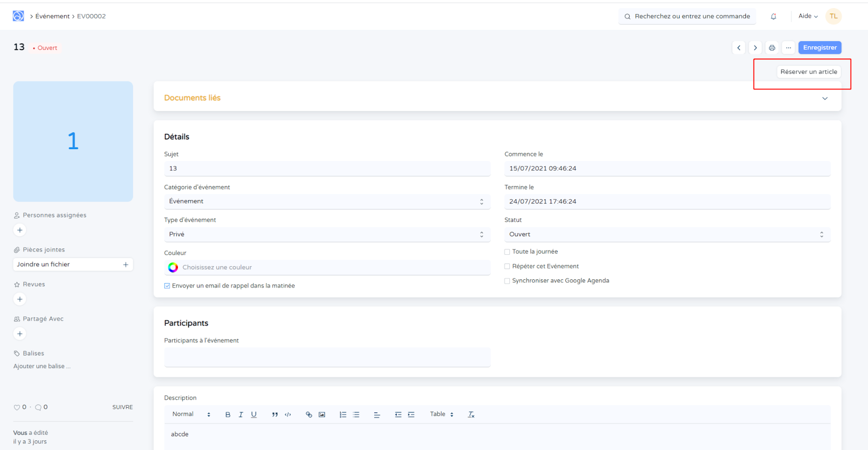Go to the next document arrow
Image resolution: width=868 pixels, height=450 pixels.
755,48
